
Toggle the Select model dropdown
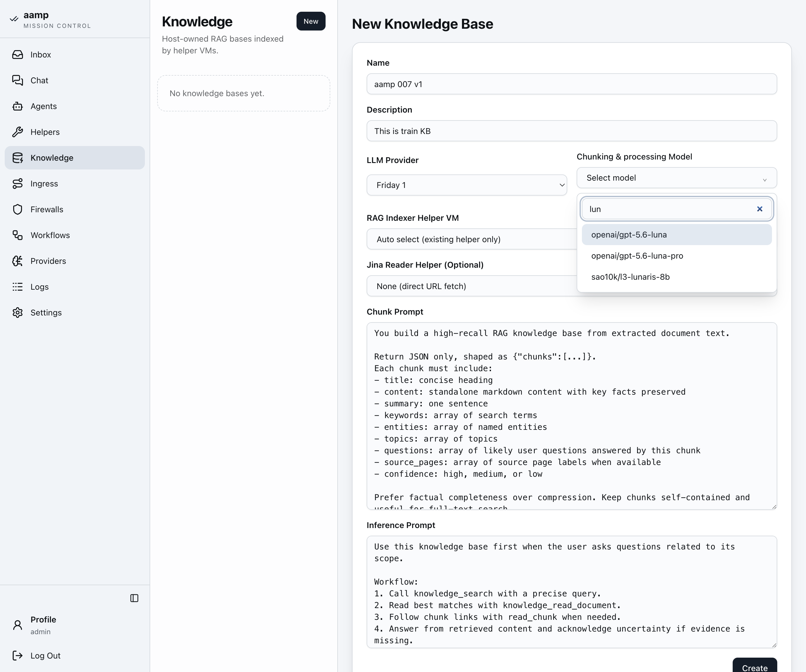(x=677, y=178)
